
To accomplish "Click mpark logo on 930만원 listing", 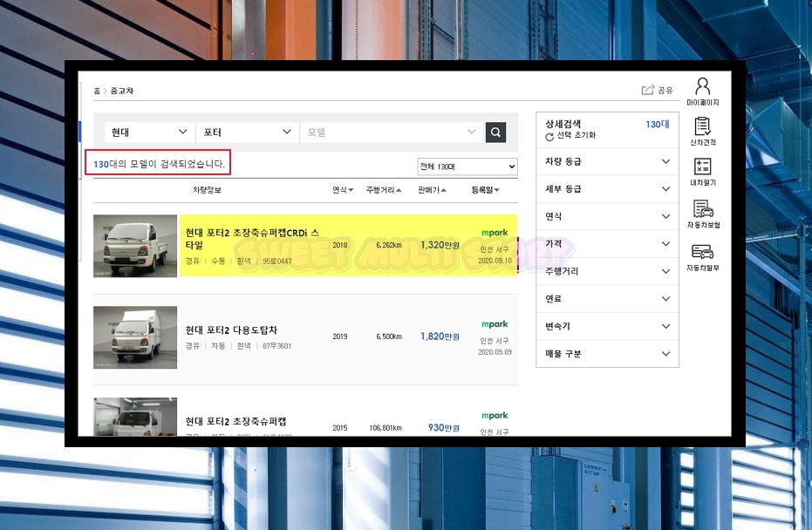I will click(x=495, y=416).
